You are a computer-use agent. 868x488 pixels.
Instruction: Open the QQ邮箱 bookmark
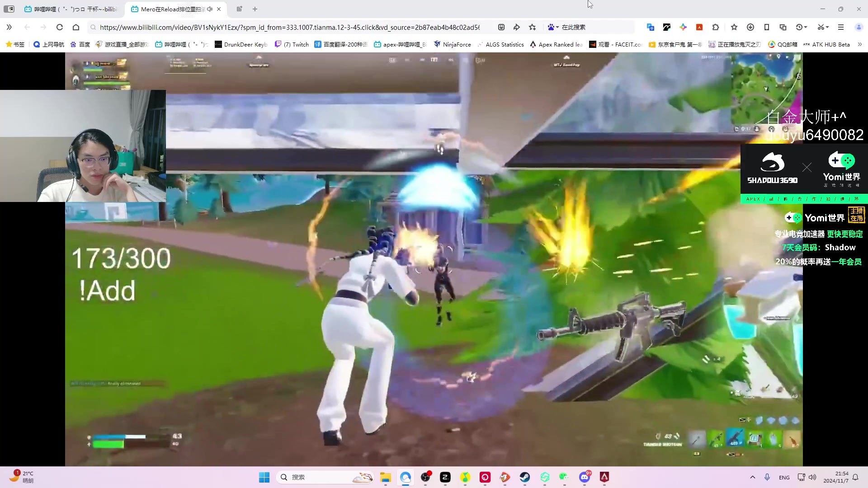click(x=783, y=44)
